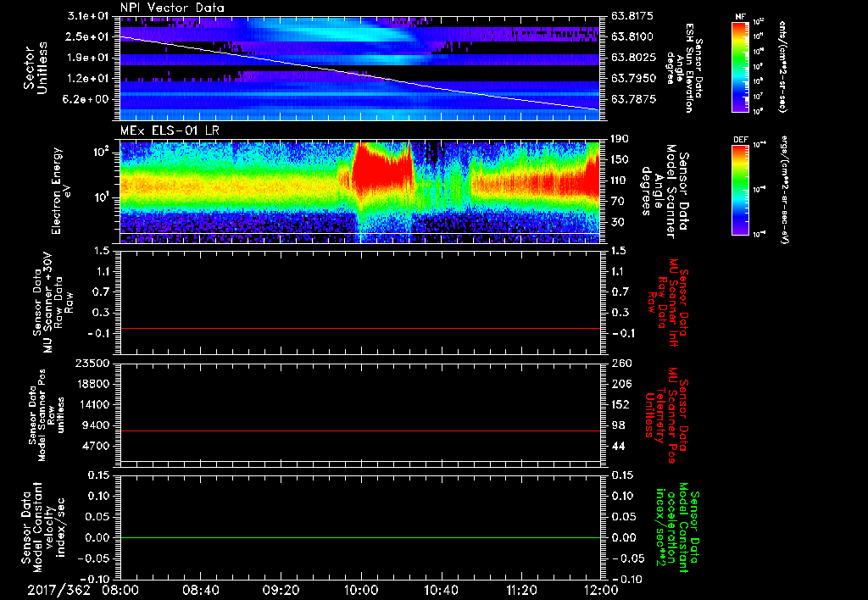868x600 pixels.
Task: Click the '63.7950' elevation angle tick
Action: 633,79
